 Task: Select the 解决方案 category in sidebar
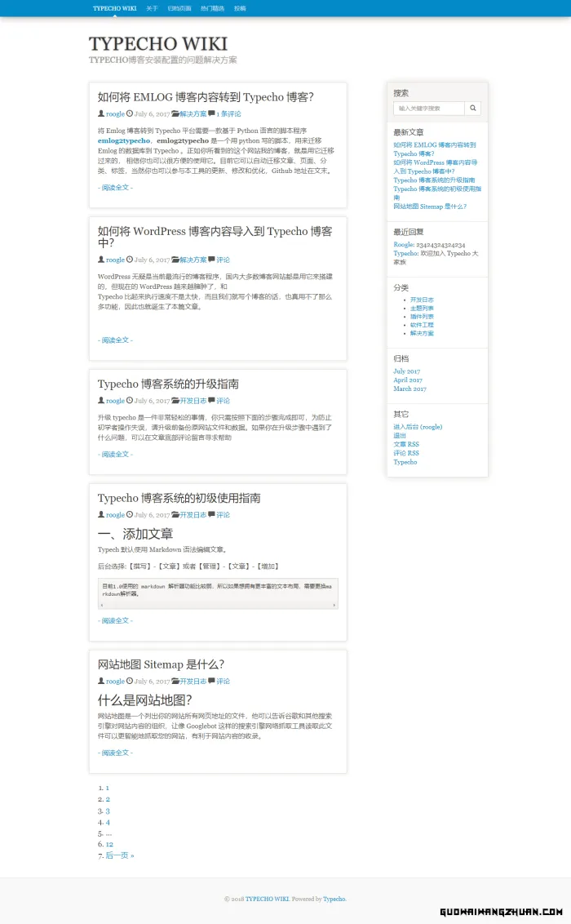(422, 334)
